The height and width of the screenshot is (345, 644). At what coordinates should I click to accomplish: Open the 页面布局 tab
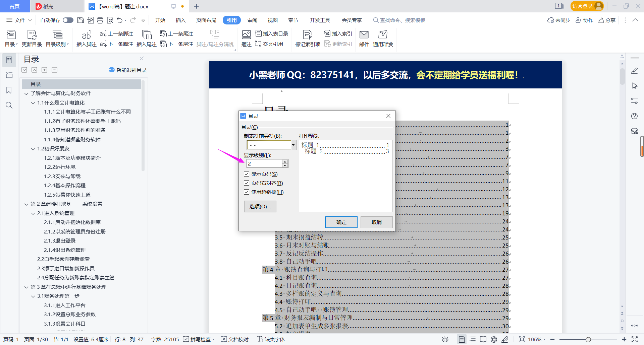click(206, 20)
